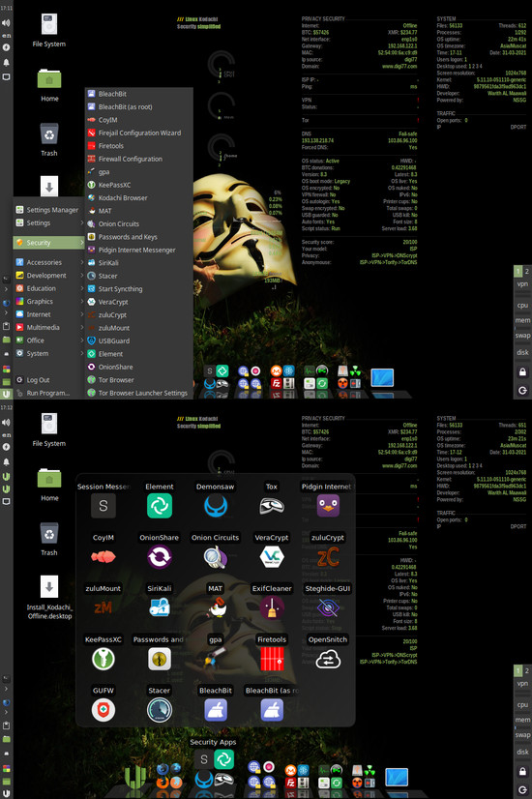Expand the Internet submenu
The width and height of the screenshot is (532, 799).
tap(49, 314)
